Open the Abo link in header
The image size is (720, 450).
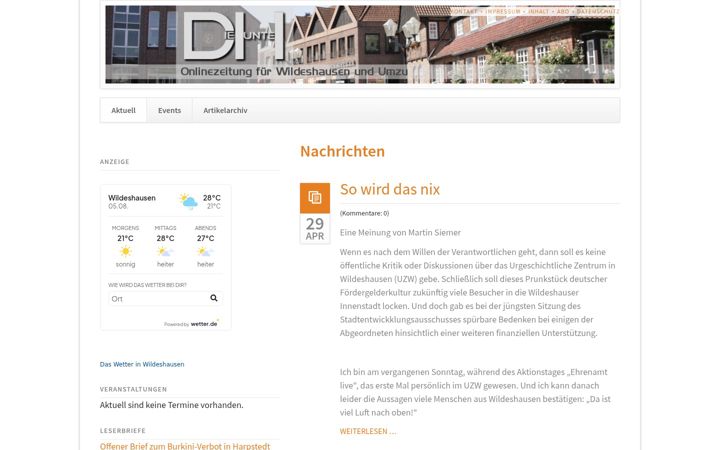click(x=563, y=11)
